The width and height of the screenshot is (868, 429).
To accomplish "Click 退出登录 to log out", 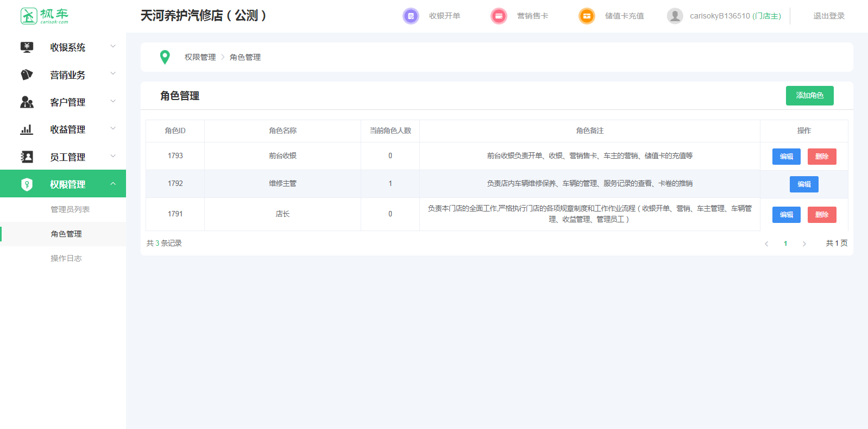I will [828, 16].
